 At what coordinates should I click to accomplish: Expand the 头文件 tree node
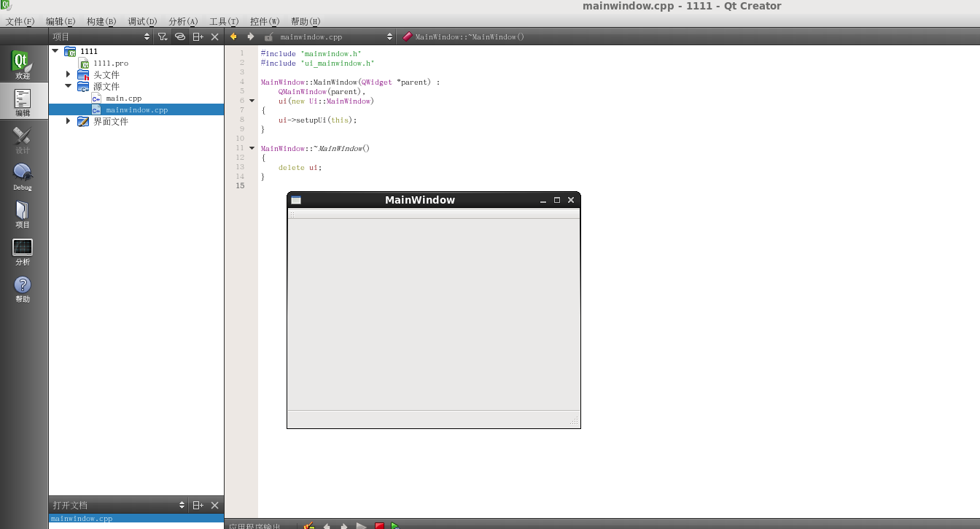point(68,74)
